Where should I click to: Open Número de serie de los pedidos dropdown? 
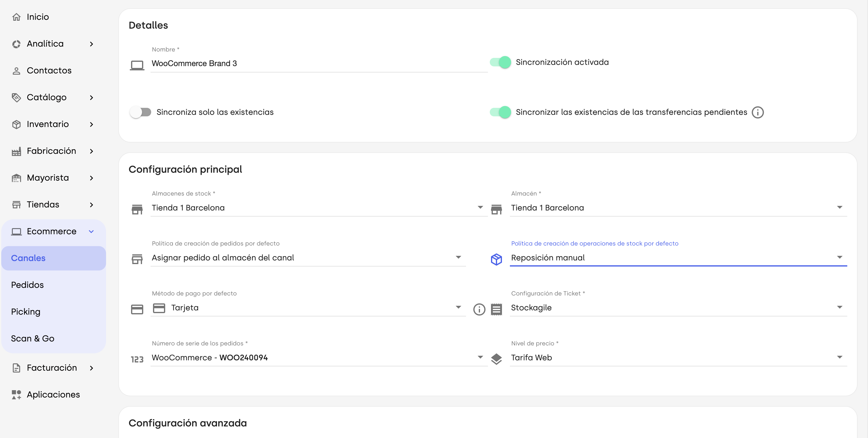319,358
